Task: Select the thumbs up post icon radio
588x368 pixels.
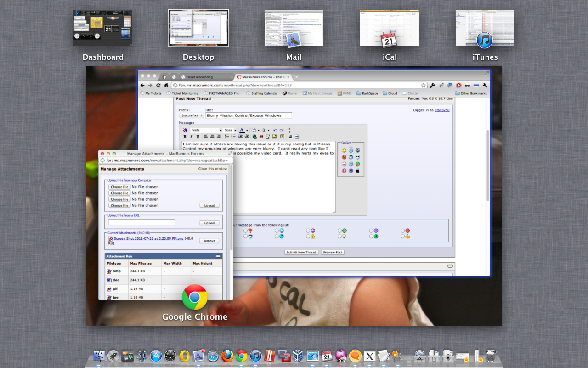Action: pyautogui.click(x=402, y=236)
